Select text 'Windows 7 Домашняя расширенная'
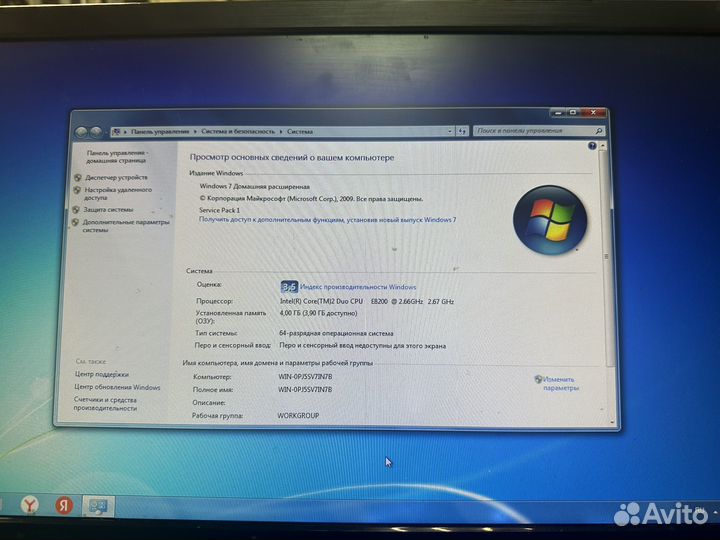The image size is (720, 540). pyautogui.click(x=254, y=186)
